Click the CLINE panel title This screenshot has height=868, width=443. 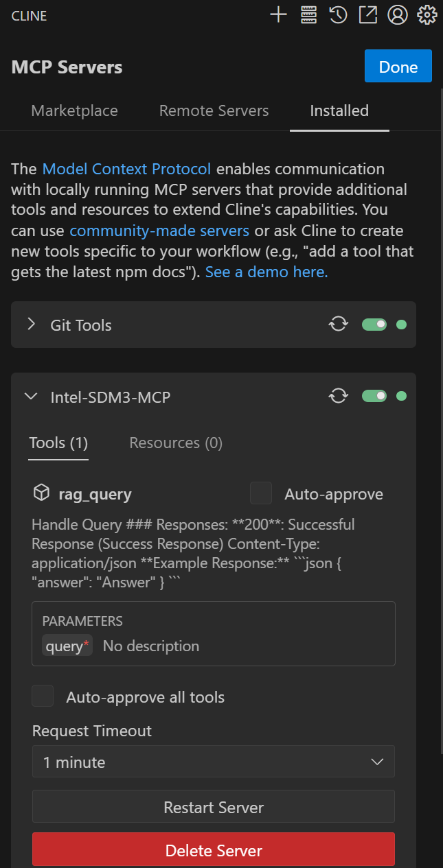click(29, 16)
